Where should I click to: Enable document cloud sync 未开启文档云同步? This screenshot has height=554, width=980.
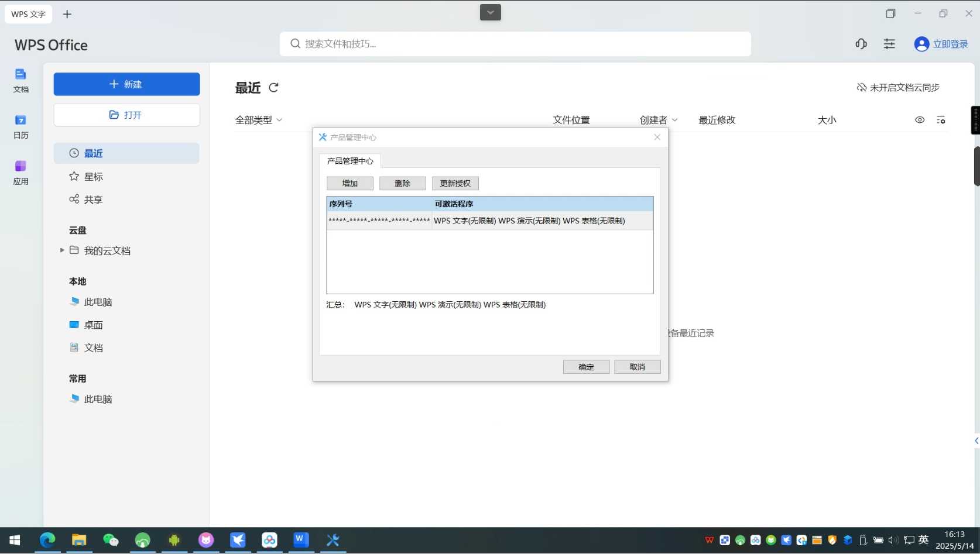[x=898, y=88]
